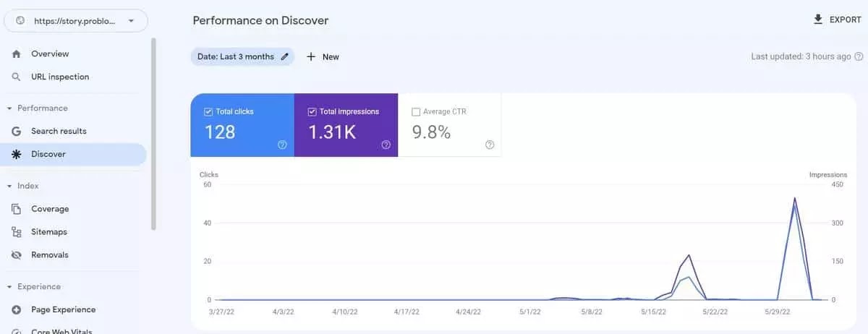Image resolution: width=868 pixels, height=334 pixels.
Task: Collapse the Performance section
Action: 9,108
